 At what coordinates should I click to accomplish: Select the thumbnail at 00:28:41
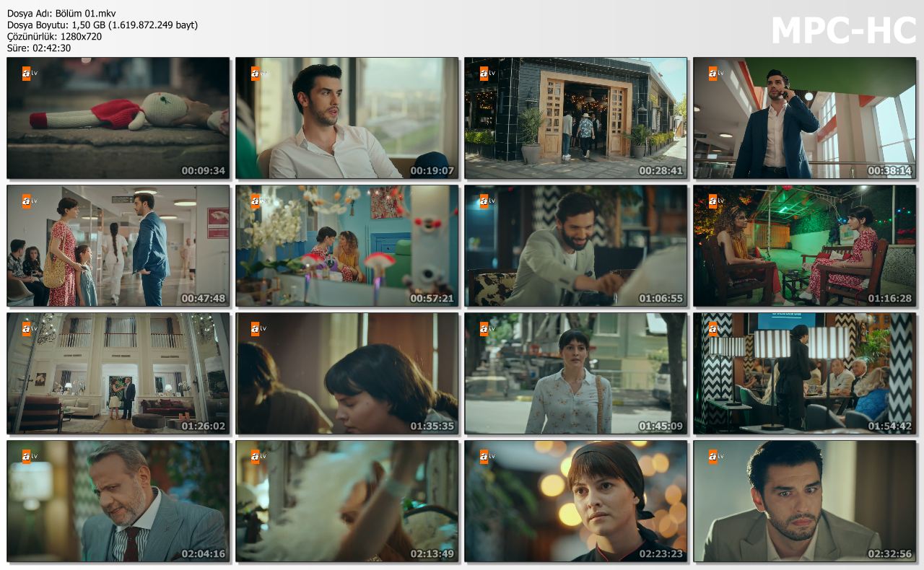click(576, 118)
